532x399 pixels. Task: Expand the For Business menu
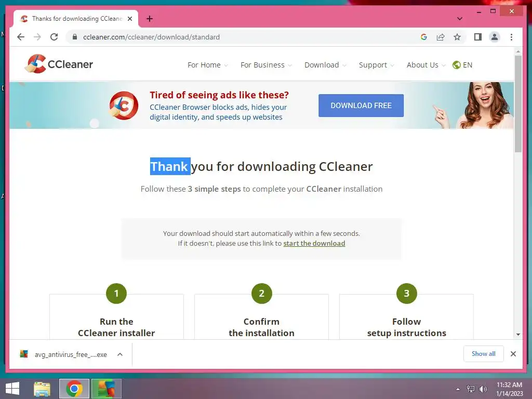265,65
